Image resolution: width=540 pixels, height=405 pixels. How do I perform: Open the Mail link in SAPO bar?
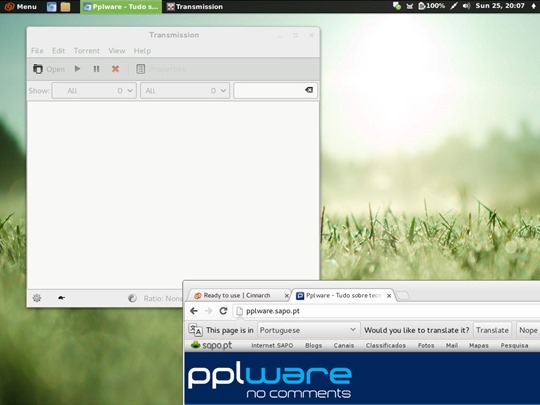point(452,345)
